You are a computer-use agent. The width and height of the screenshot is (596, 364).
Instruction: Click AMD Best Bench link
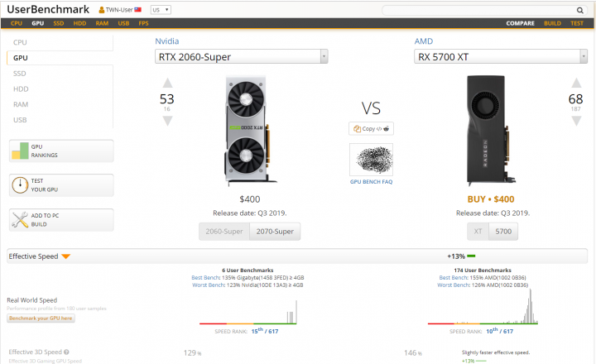[454, 278]
